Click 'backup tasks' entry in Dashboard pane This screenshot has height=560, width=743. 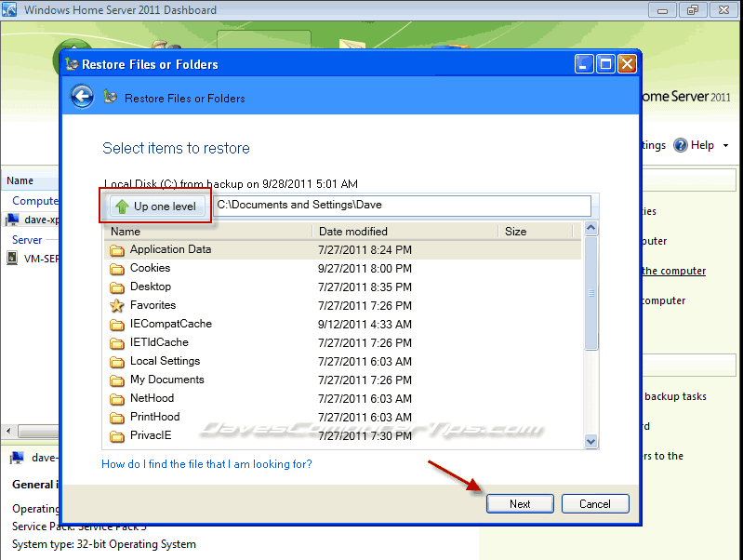pyautogui.click(x=675, y=396)
